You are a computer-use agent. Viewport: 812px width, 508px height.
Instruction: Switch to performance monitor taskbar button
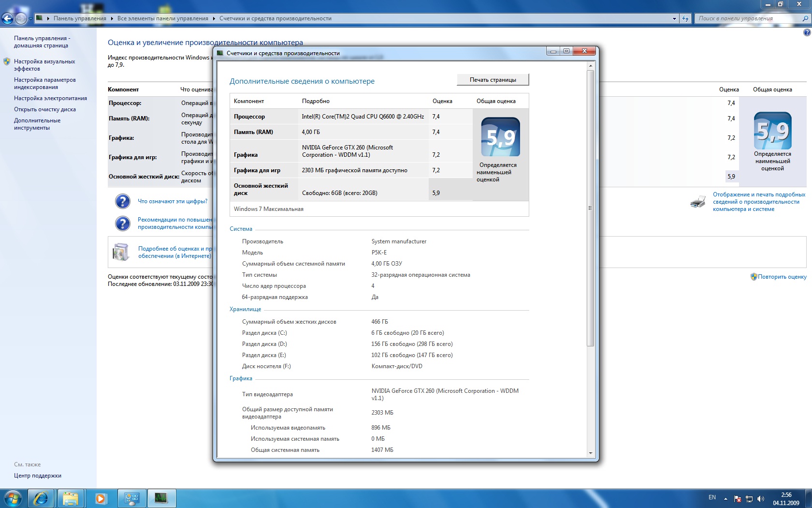pos(161,498)
